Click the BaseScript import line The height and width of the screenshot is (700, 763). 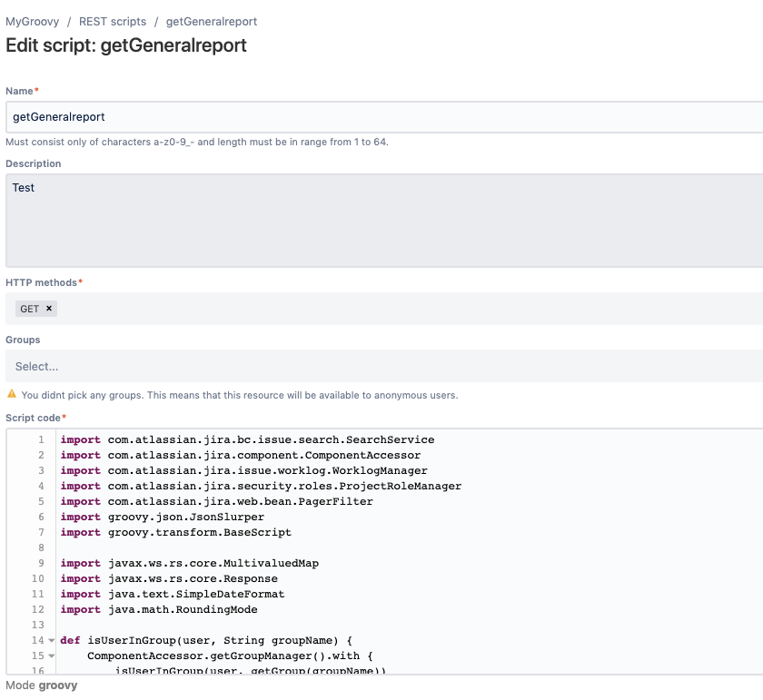point(175,533)
